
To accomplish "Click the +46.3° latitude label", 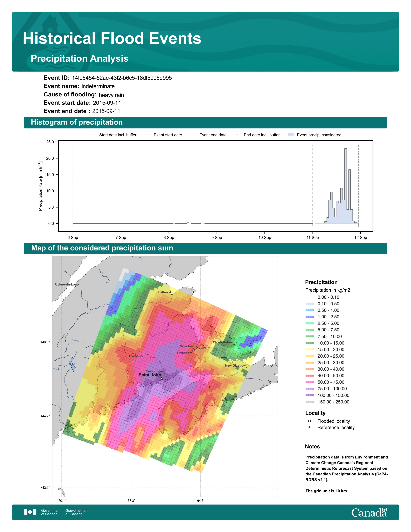I will click(x=45, y=342).
